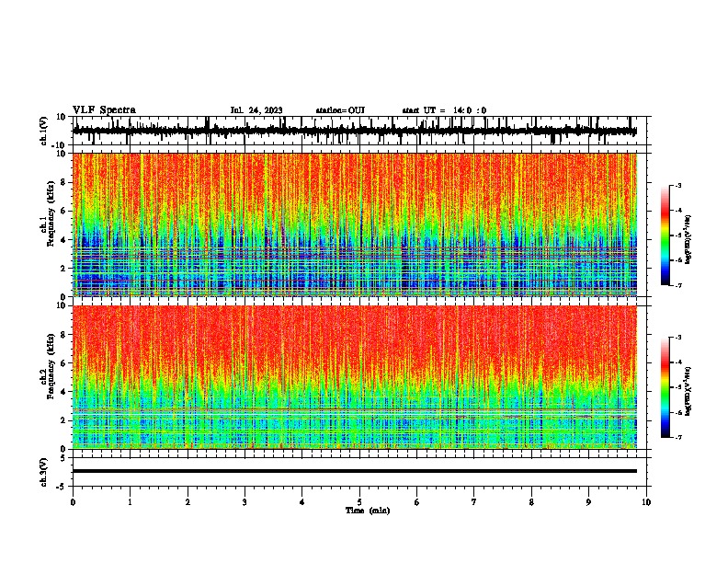This screenshot has width=728, height=563.
Task: Click the '4' kHz tick of ch.1 spectrogram
Action: pyautogui.click(x=63, y=240)
